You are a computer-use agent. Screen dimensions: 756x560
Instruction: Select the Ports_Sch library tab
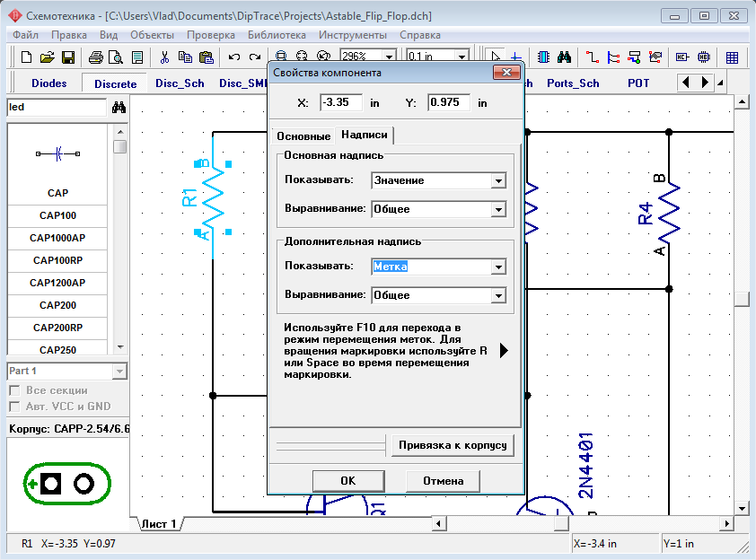click(573, 83)
